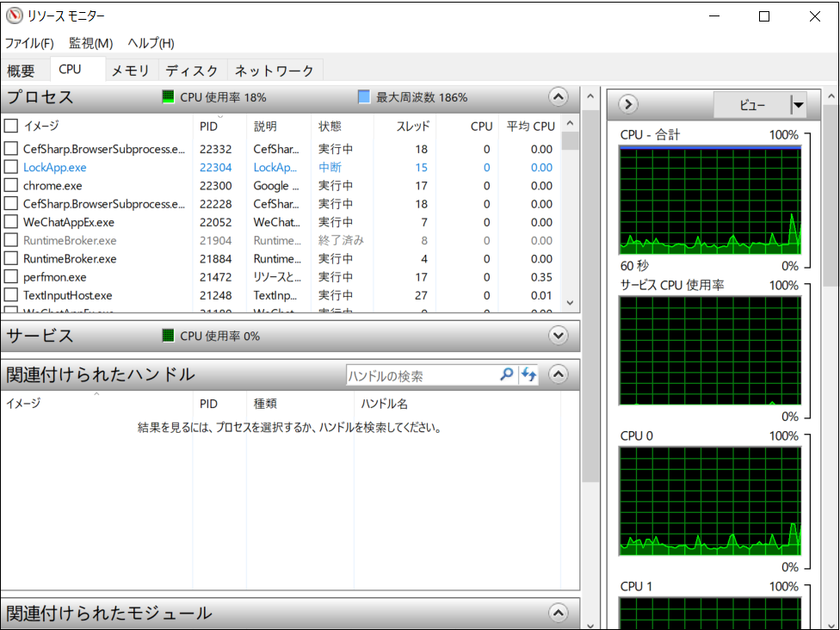Tick the LockApp.exe checkbox
The image size is (840, 630).
(x=11, y=168)
